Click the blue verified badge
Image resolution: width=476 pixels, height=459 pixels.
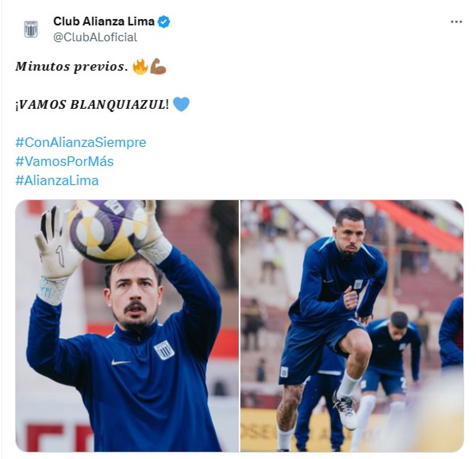164,22
